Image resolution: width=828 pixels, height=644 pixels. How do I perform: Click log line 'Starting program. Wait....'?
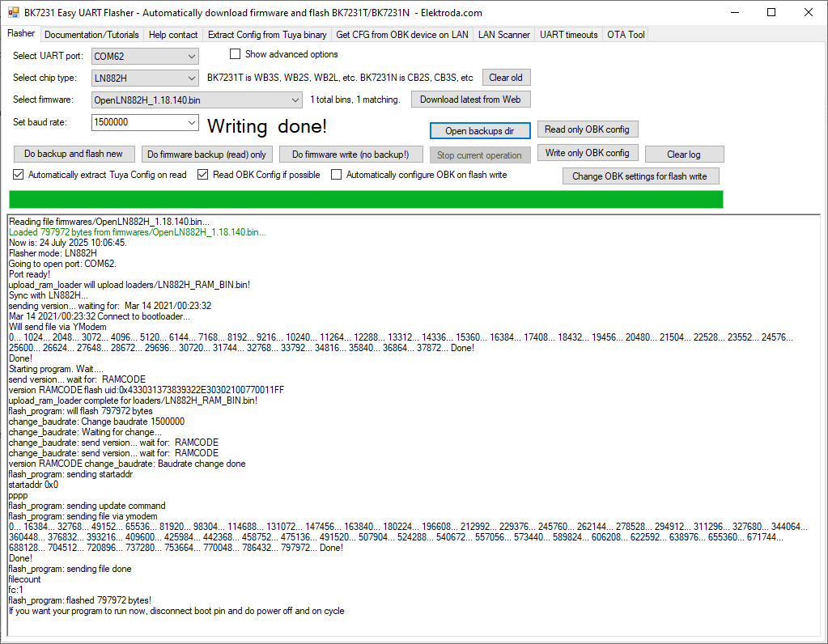point(56,369)
